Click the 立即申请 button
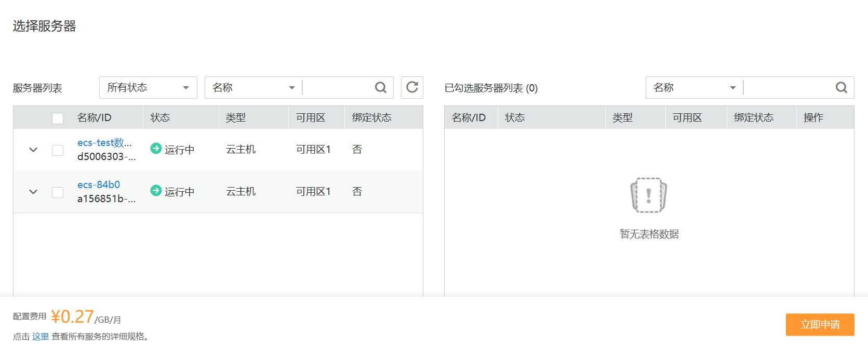 pos(820,324)
